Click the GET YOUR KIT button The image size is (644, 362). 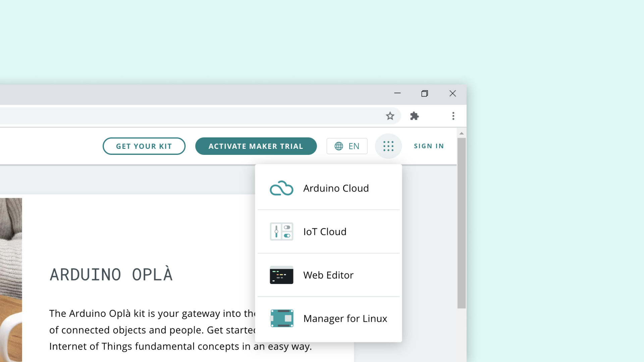(144, 146)
